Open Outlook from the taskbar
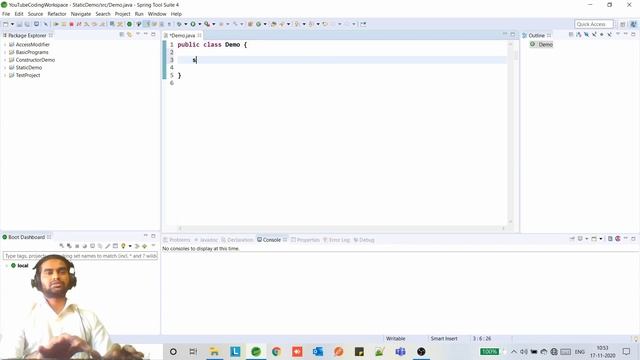640x360 pixels. (x=318, y=351)
